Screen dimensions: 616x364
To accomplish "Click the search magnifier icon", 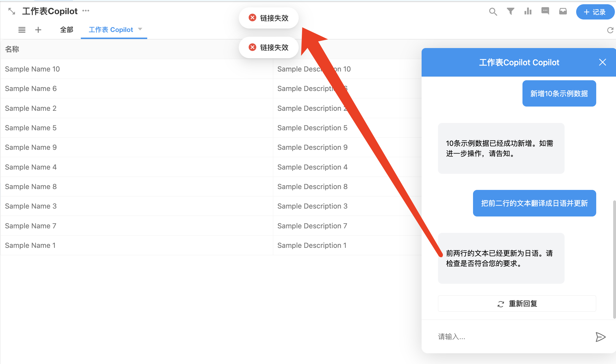I will [x=493, y=12].
